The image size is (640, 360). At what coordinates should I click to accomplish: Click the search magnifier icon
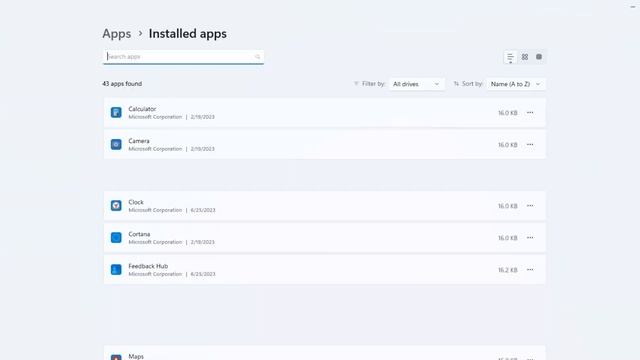pyautogui.click(x=257, y=57)
